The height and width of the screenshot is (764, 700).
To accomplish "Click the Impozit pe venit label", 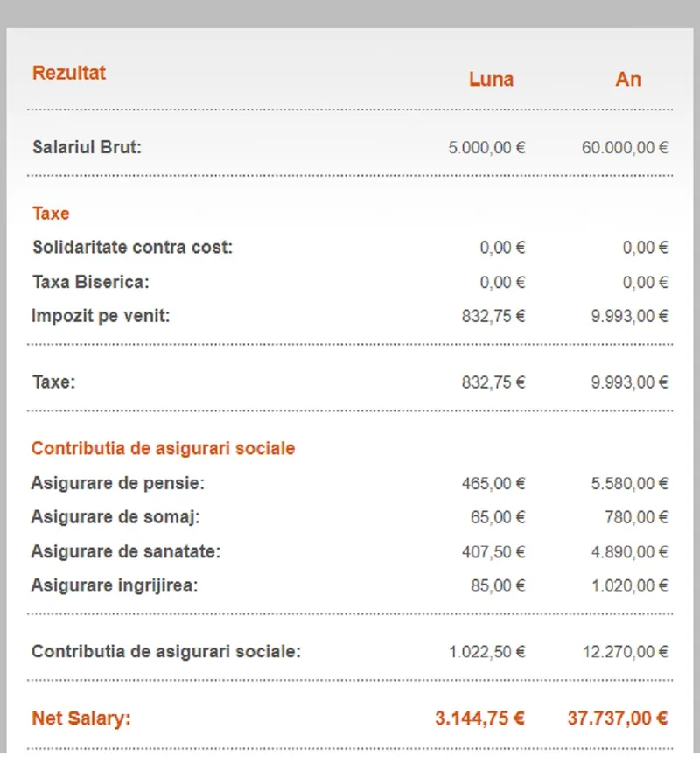I will 101,316.
